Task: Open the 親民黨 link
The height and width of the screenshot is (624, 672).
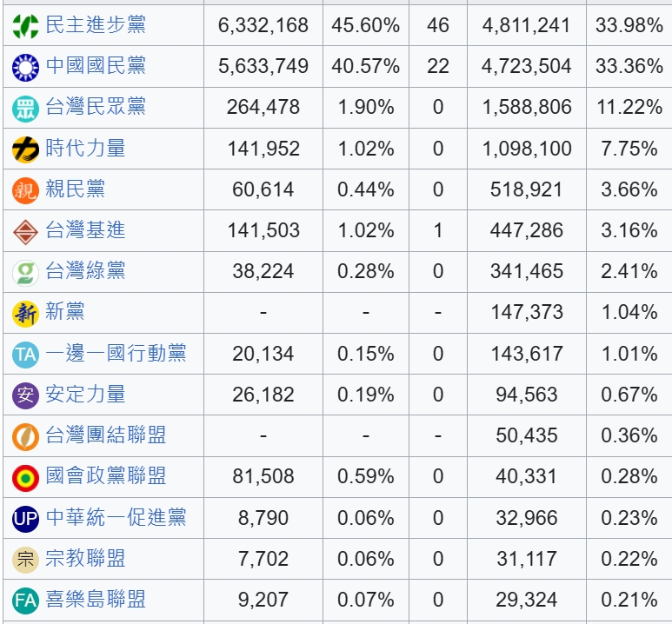Action: pos(75,189)
